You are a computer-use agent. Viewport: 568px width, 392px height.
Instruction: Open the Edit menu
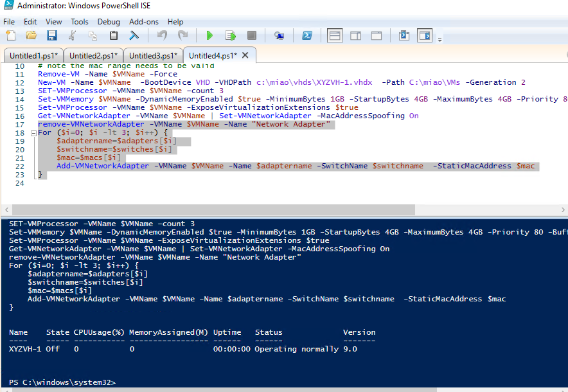(x=30, y=22)
